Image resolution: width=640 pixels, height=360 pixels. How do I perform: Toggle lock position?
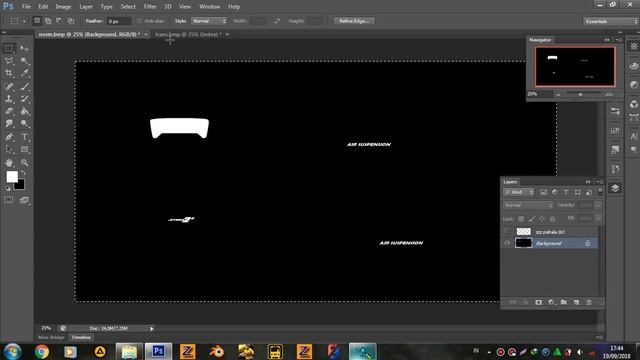pyautogui.click(x=542, y=219)
